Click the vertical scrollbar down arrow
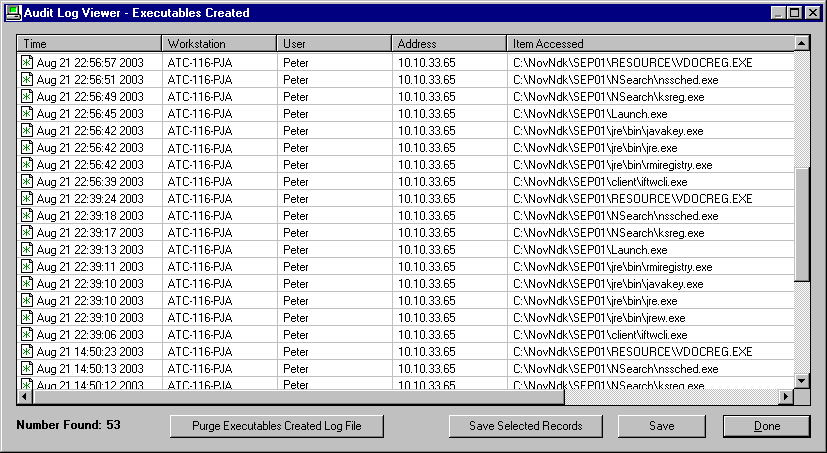 (802, 380)
